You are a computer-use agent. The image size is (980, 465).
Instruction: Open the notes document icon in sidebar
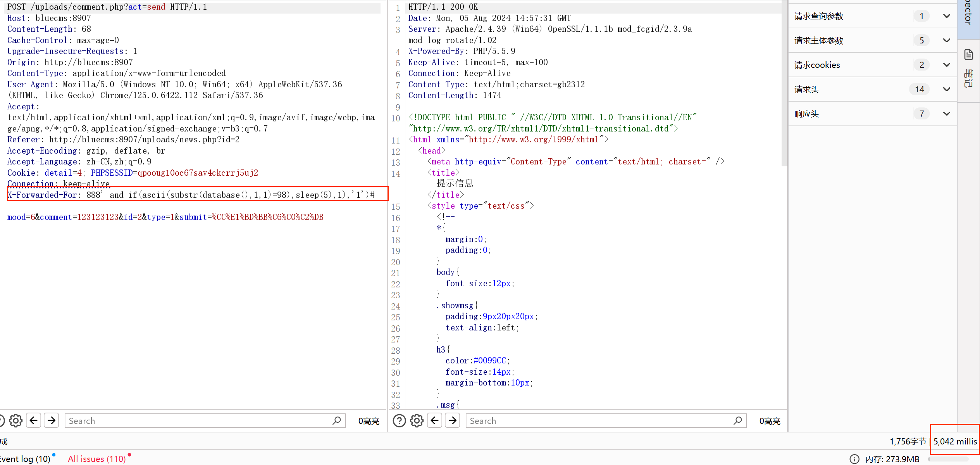[969, 55]
